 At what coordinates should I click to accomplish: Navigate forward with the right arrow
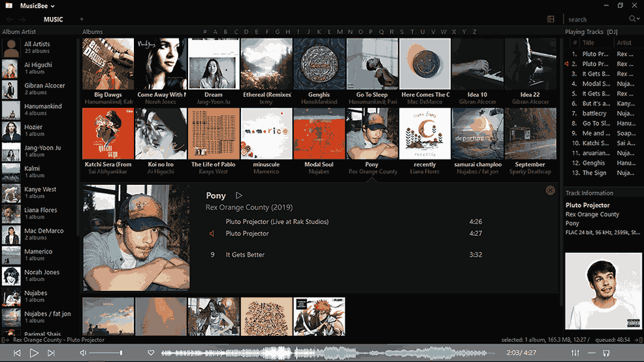click(22, 20)
